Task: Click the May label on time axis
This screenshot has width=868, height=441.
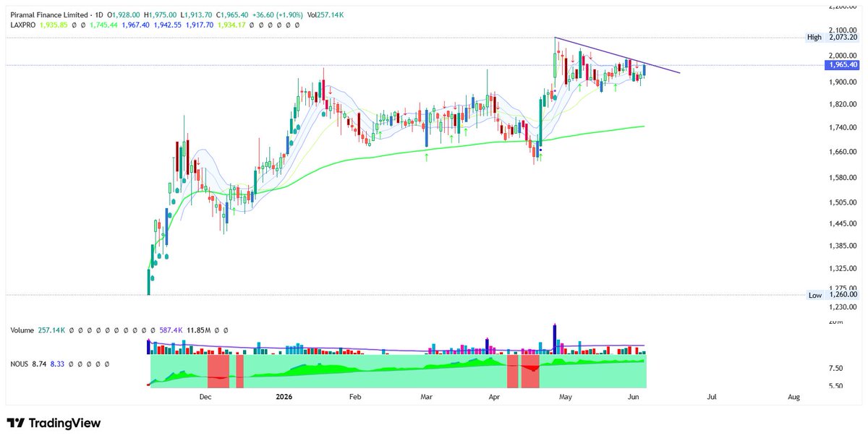Action: [566, 397]
